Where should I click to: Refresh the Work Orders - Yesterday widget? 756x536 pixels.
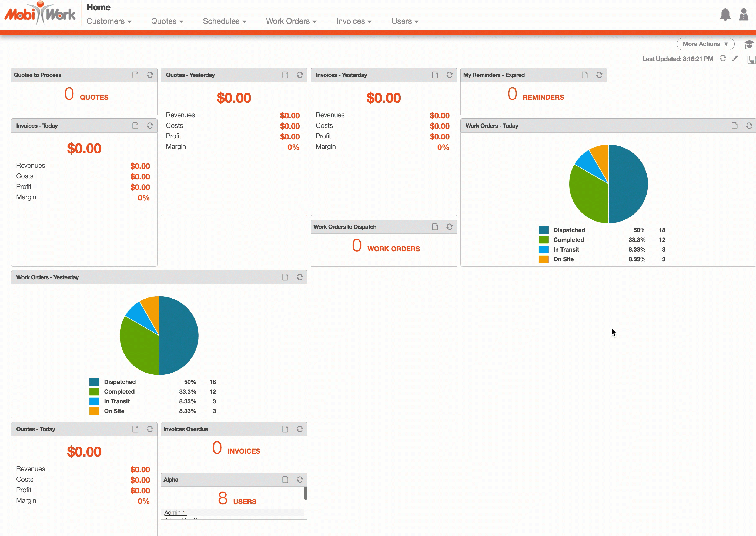[300, 277]
